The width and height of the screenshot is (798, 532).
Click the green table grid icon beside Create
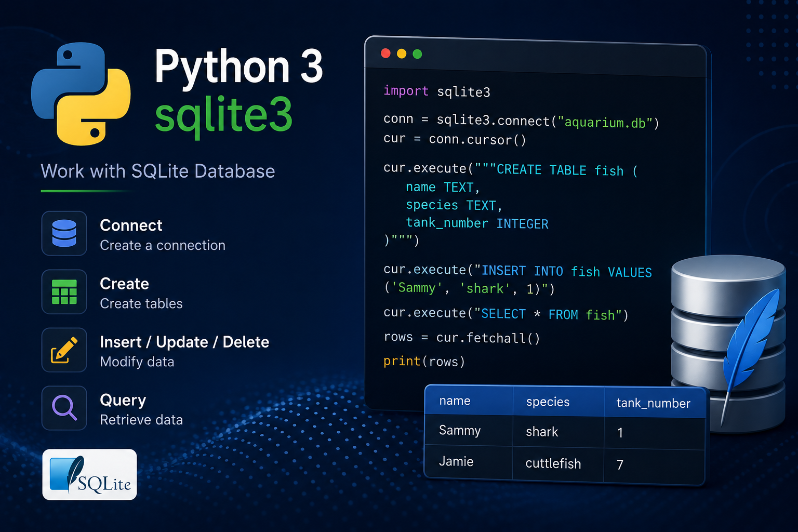pos(64,292)
